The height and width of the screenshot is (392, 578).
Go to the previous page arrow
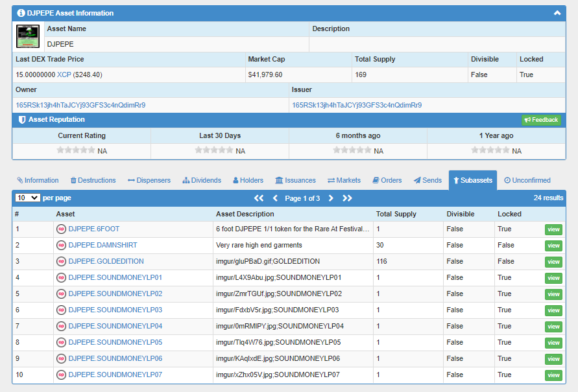click(x=275, y=198)
